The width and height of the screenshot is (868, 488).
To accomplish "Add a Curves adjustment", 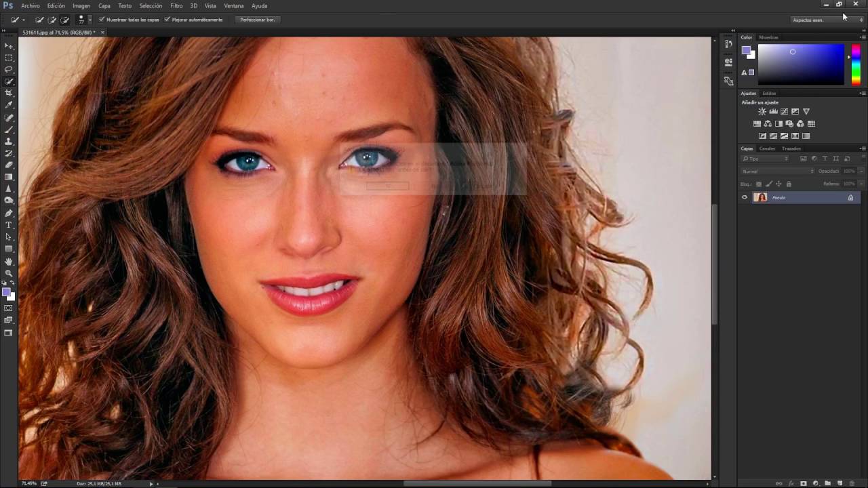I will click(784, 112).
